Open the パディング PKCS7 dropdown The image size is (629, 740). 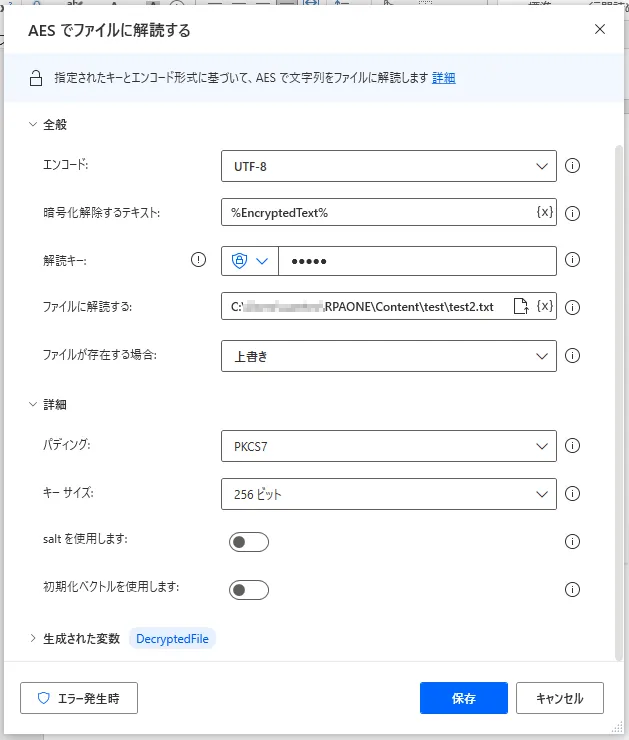point(389,446)
